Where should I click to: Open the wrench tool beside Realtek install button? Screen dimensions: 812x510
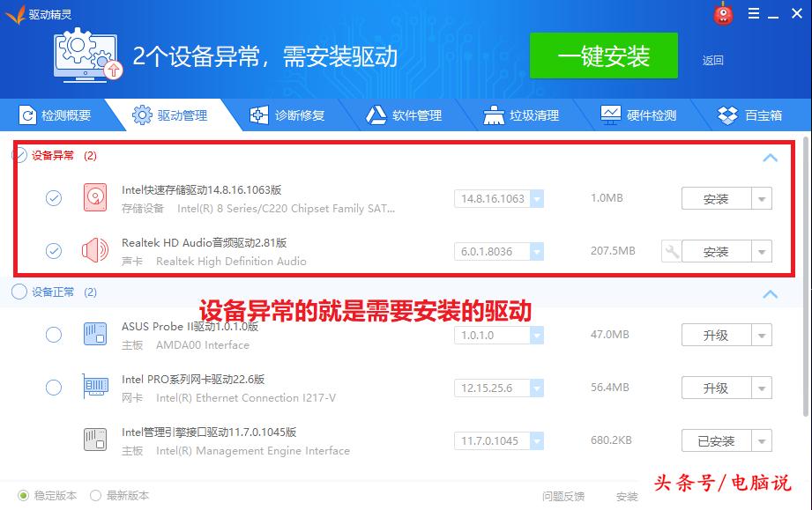coord(671,251)
